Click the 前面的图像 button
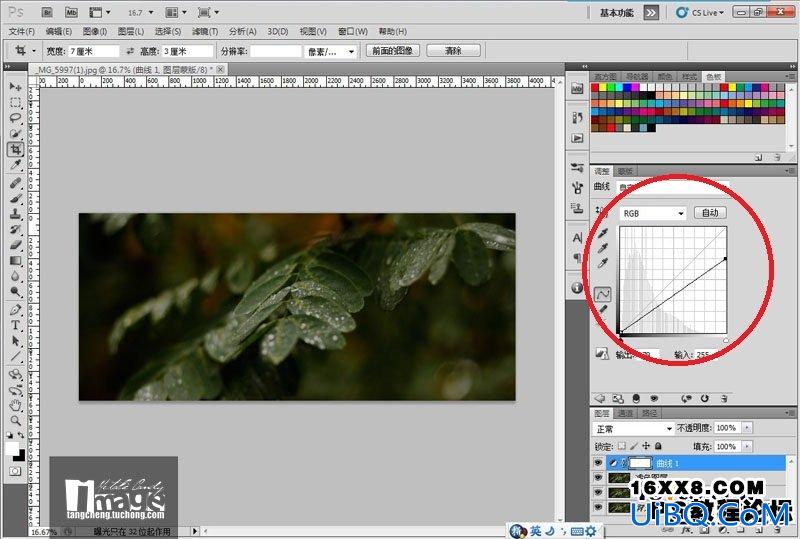Viewport: 800px width, 539px height. 392,51
